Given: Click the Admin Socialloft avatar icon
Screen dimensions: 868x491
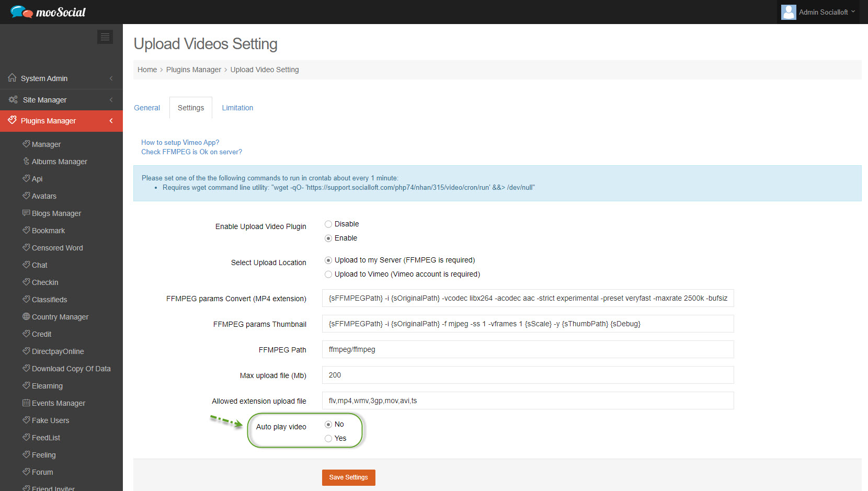Looking at the screenshot, I should point(789,12).
